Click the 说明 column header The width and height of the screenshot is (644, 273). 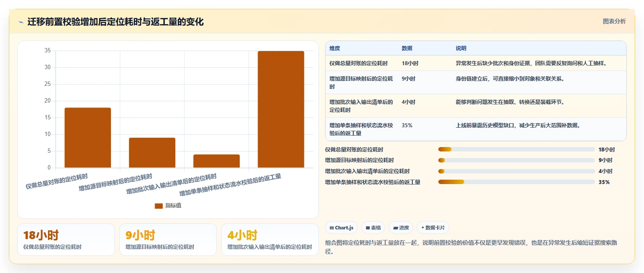(461, 48)
